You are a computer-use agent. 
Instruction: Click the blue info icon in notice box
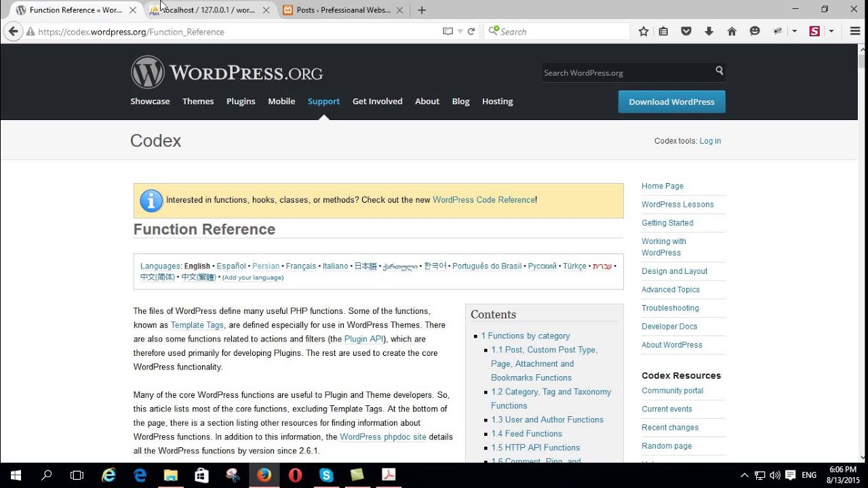[151, 201]
